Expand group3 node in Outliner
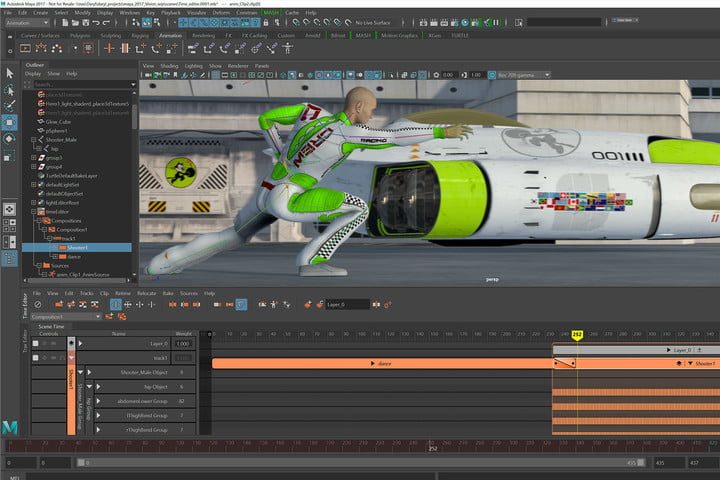The width and height of the screenshot is (720, 480). tap(34, 158)
